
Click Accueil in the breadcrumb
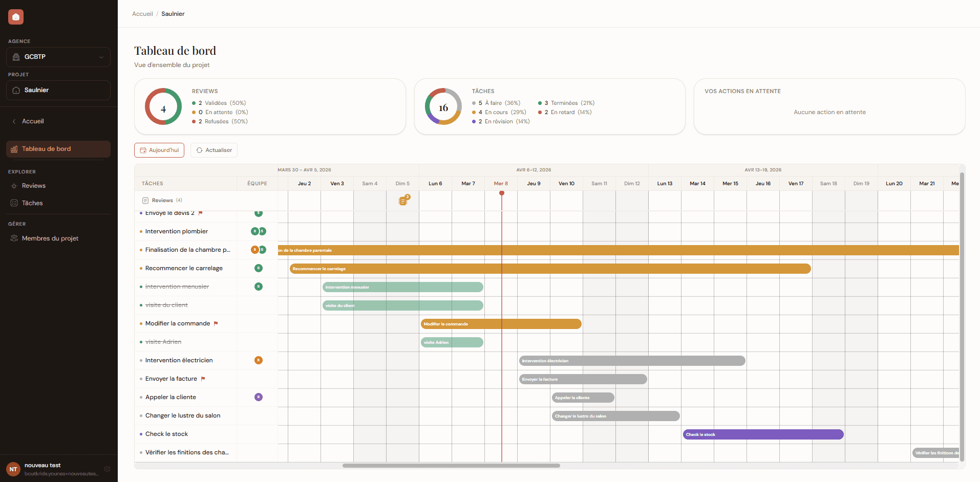142,14
